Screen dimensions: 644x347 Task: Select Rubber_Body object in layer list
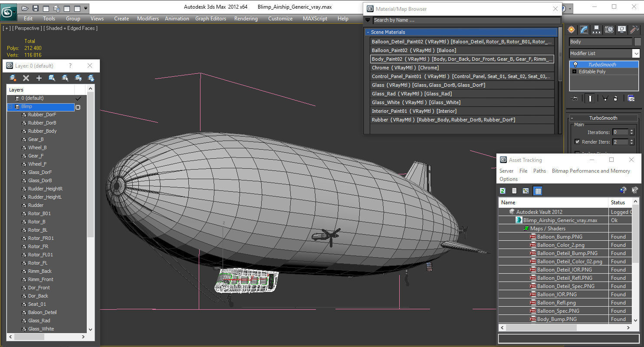pos(42,131)
